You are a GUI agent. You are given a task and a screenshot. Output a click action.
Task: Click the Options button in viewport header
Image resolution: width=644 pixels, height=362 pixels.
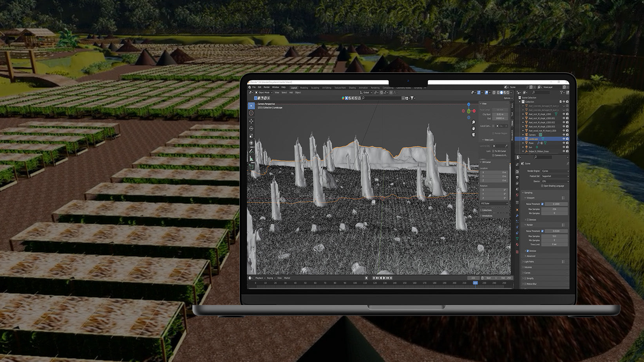(x=507, y=98)
